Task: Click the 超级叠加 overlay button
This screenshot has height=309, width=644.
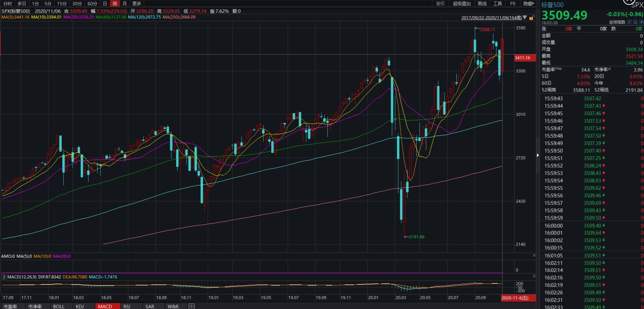Action: (x=462, y=4)
